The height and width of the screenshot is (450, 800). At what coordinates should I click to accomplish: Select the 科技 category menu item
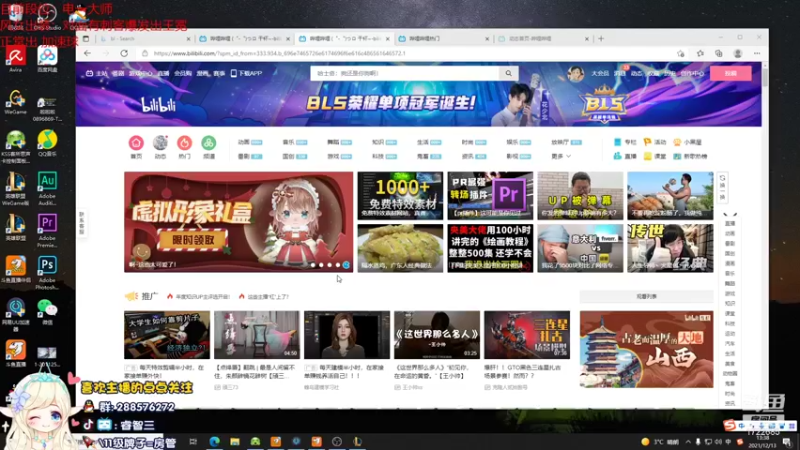tap(384, 156)
